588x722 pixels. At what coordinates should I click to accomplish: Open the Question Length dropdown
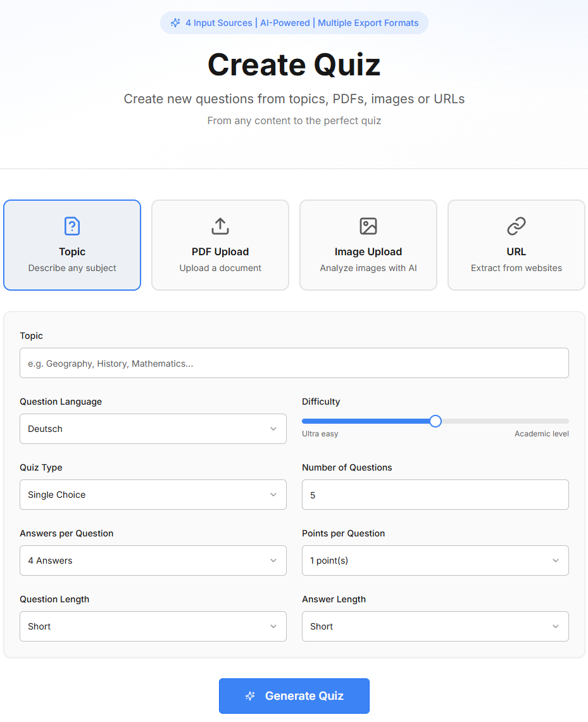pyautogui.click(x=153, y=626)
